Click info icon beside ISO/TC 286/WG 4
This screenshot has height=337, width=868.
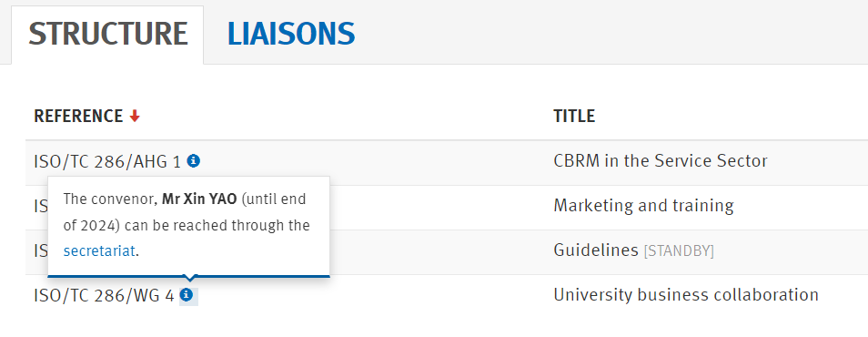coord(187,294)
